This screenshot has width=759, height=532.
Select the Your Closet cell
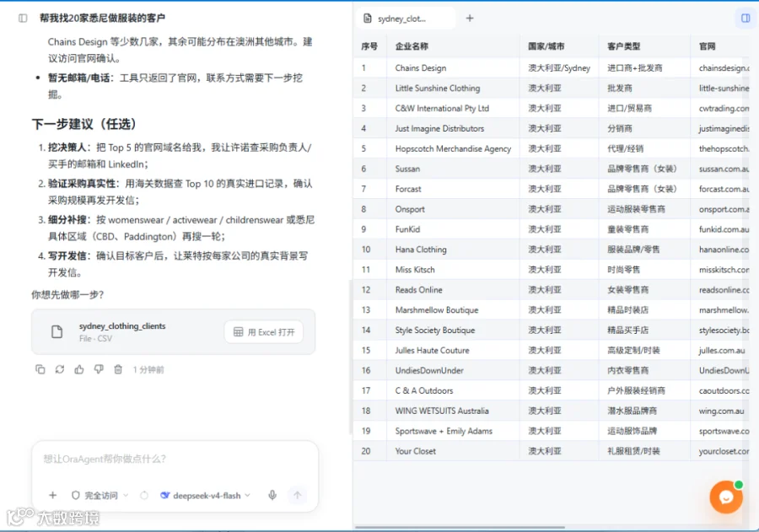(x=453, y=451)
